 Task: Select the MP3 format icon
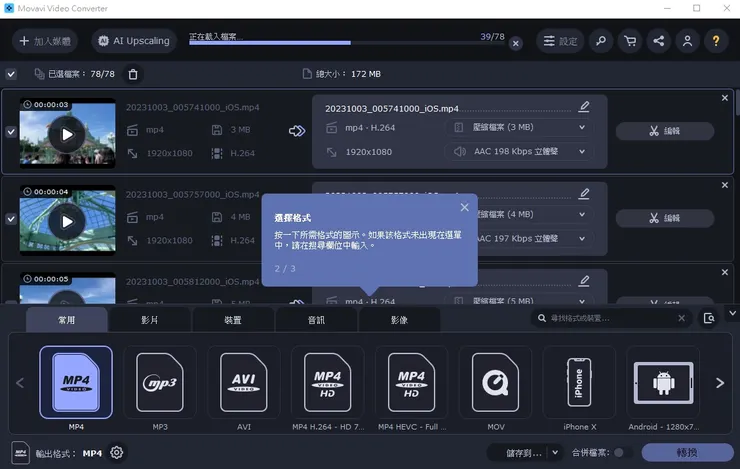point(160,383)
